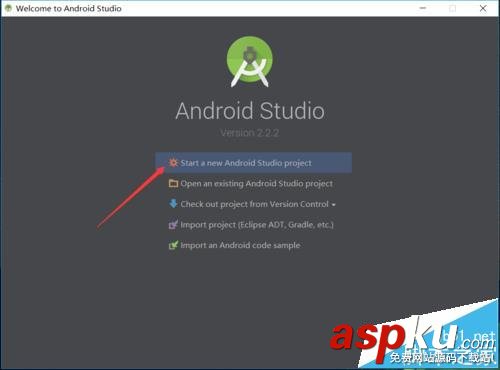
Task: Check out project from Version Control
Action: click(x=255, y=204)
